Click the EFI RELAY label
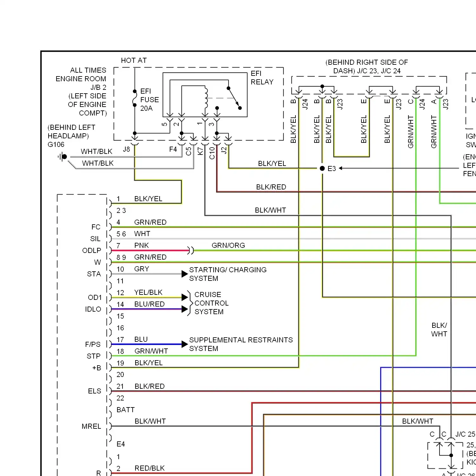 (x=262, y=78)
